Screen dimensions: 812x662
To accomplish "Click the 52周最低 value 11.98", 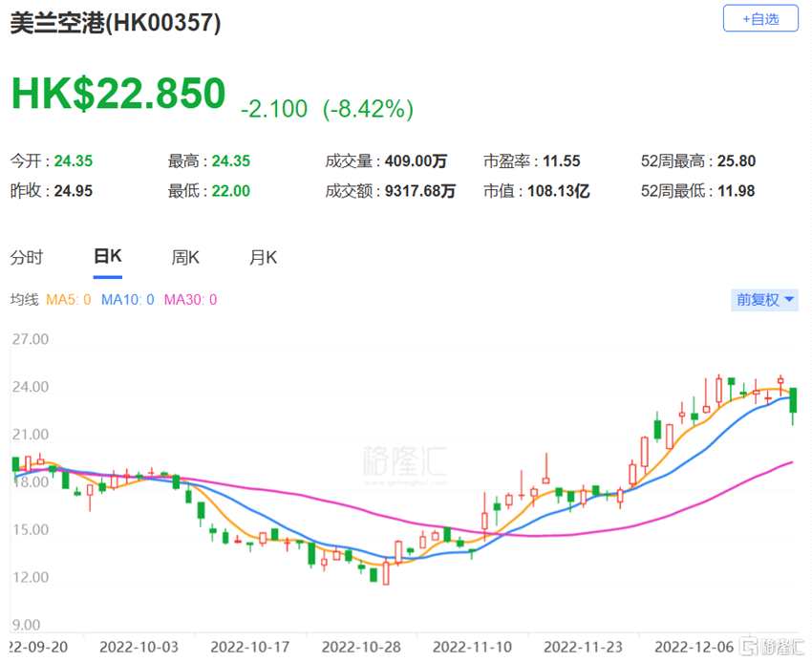I will (736, 191).
